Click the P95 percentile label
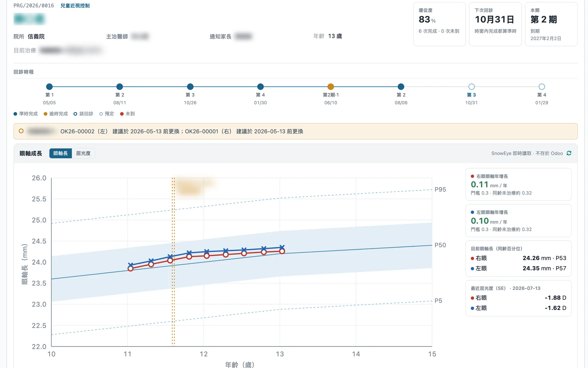 pos(440,190)
